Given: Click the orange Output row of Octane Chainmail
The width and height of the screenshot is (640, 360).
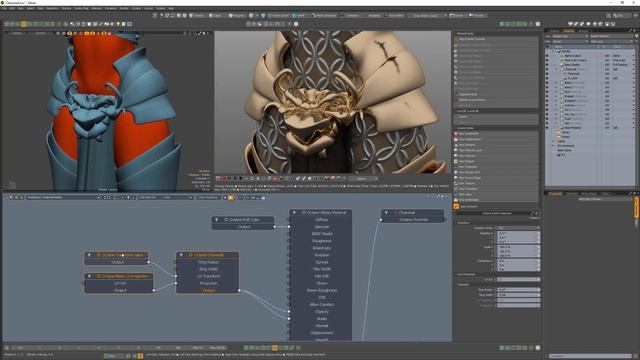Looking at the screenshot, I should pyautogui.click(x=208, y=290).
